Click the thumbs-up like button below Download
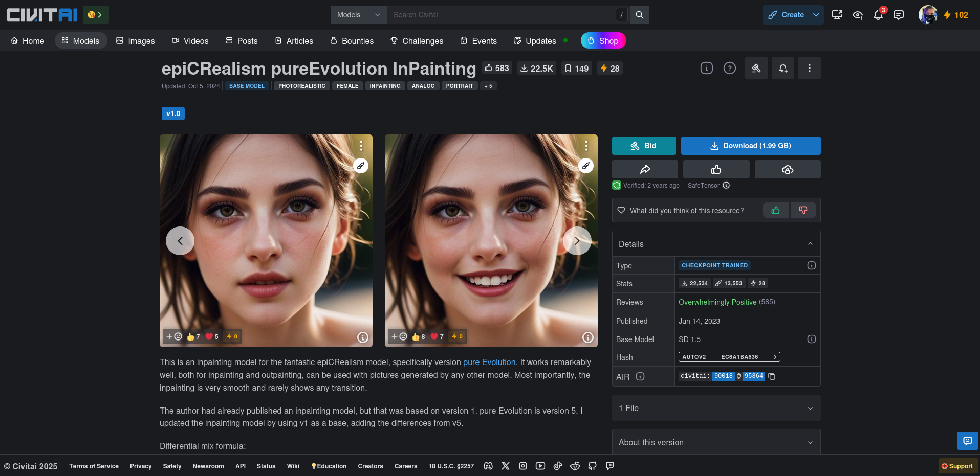 [x=716, y=169]
